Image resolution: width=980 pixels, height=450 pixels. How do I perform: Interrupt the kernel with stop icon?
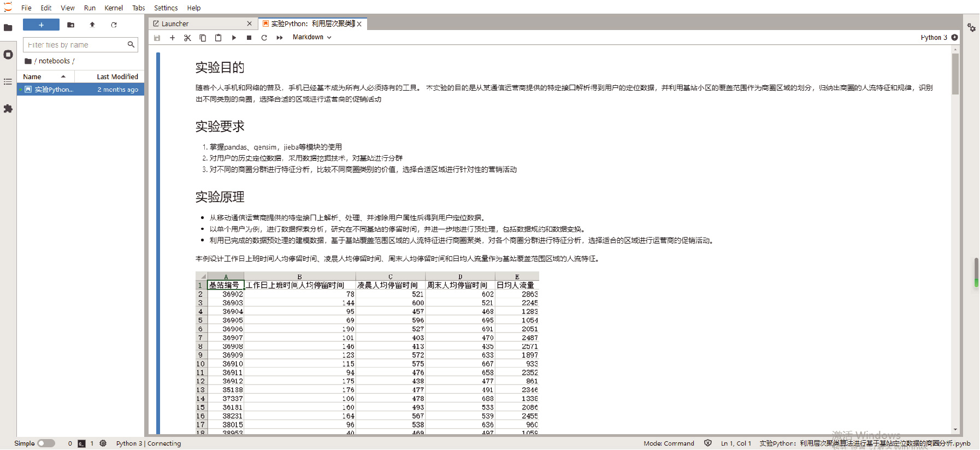point(249,38)
